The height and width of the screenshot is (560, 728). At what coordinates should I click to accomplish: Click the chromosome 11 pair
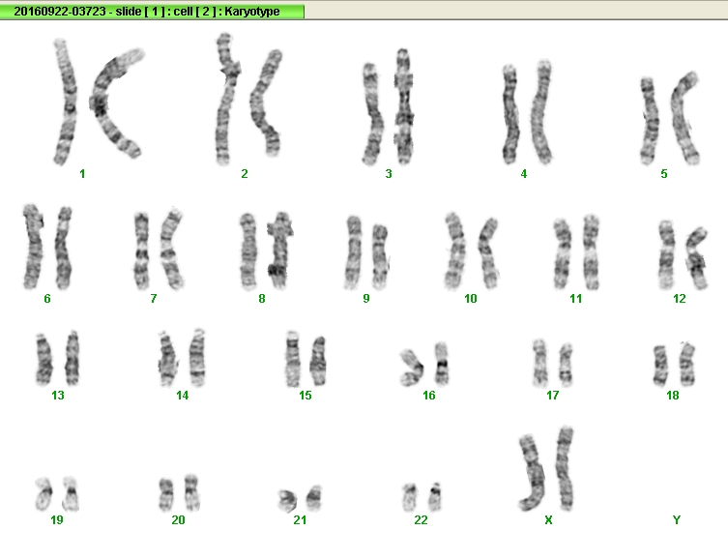[x=576, y=252]
